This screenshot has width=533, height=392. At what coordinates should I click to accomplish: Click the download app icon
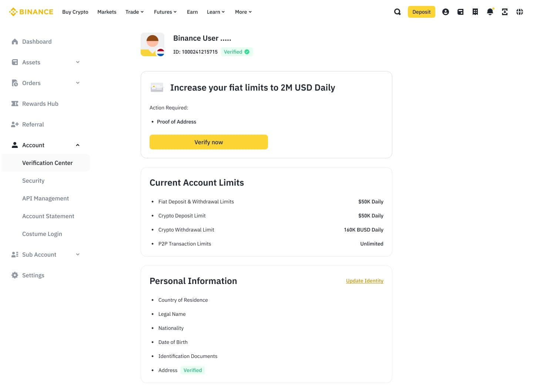point(505,12)
